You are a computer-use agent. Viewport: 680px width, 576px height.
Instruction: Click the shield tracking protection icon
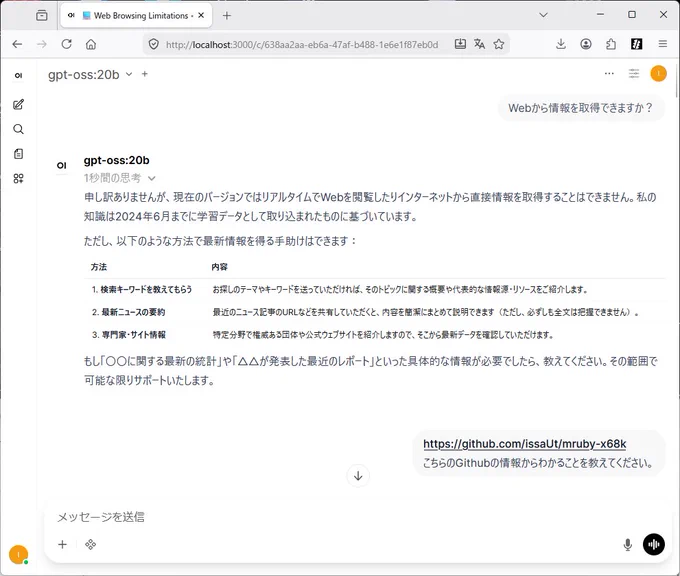(154, 44)
